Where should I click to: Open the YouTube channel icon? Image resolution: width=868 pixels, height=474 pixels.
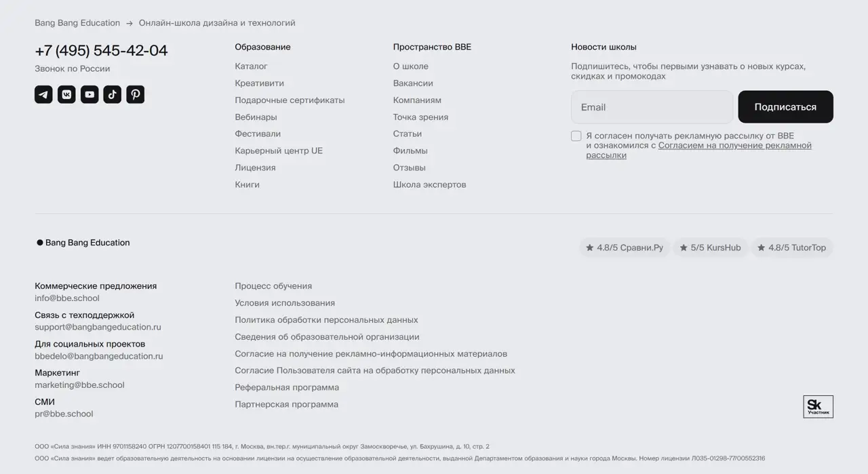pyautogui.click(x=90, y=94)
